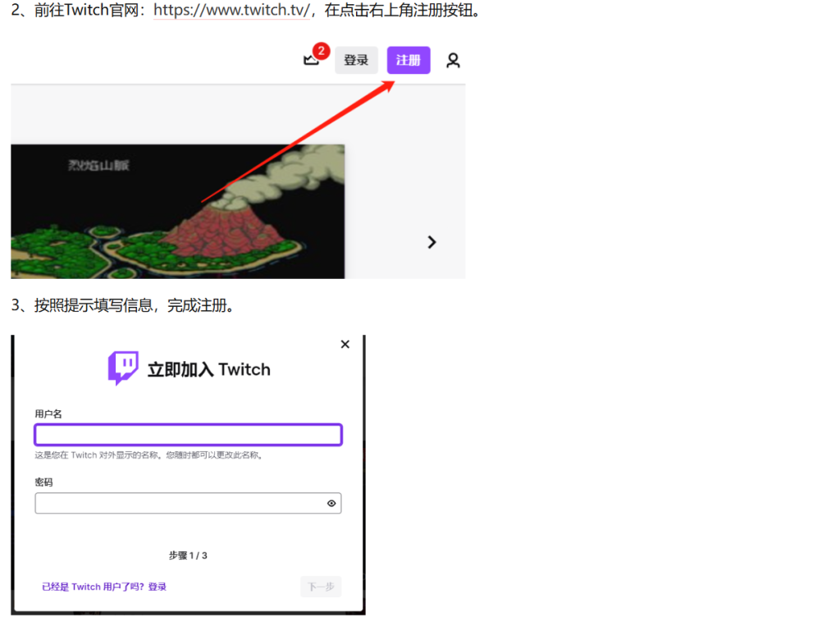Click the 登录 login button
This screenshot has height=622, width=840.
[x=356, y=60]
